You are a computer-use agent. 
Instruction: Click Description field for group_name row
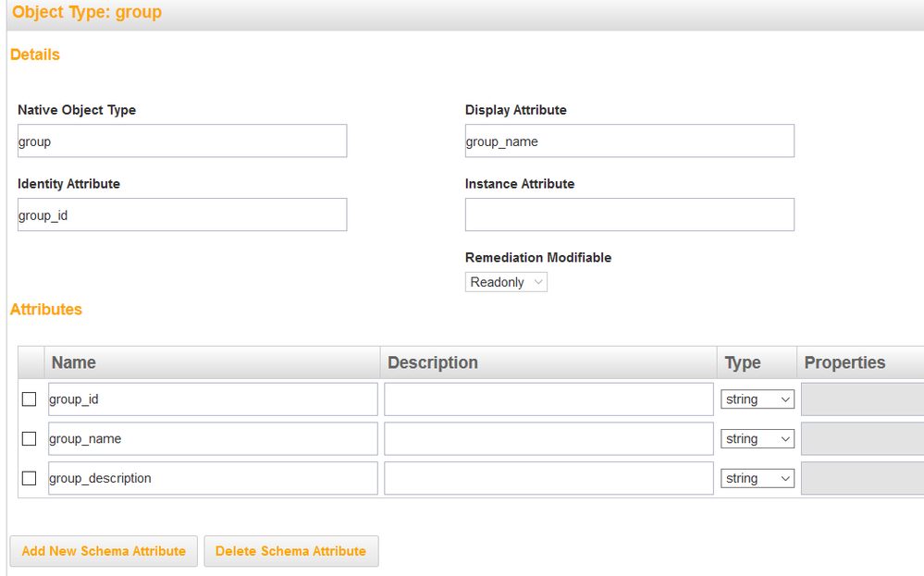pyautogui.click(x=548, y=439)
